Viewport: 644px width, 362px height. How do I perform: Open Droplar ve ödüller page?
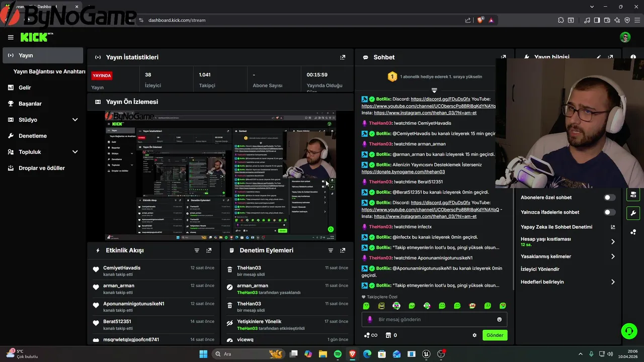coord(42,168)
